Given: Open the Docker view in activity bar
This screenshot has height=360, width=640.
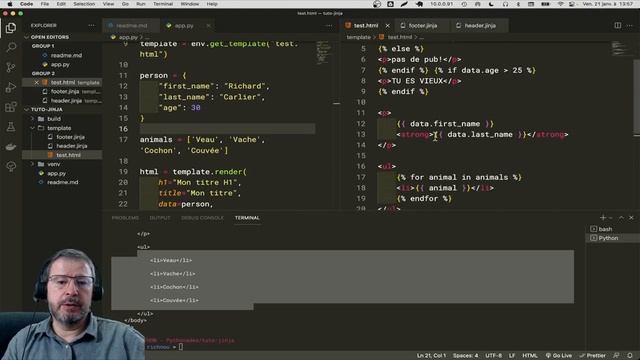Looking at the screenshot, I should point(11,147).
